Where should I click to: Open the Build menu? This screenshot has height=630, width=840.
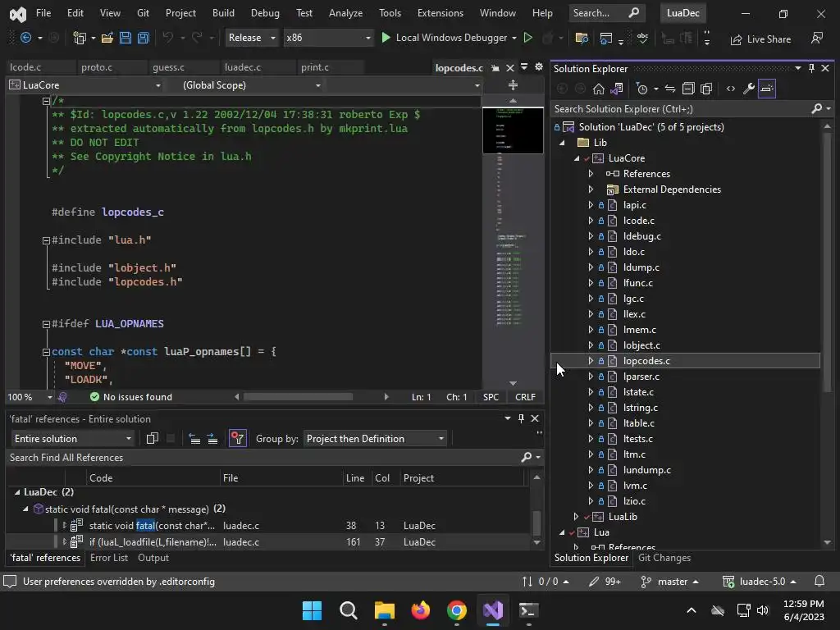tap(223, 13)
